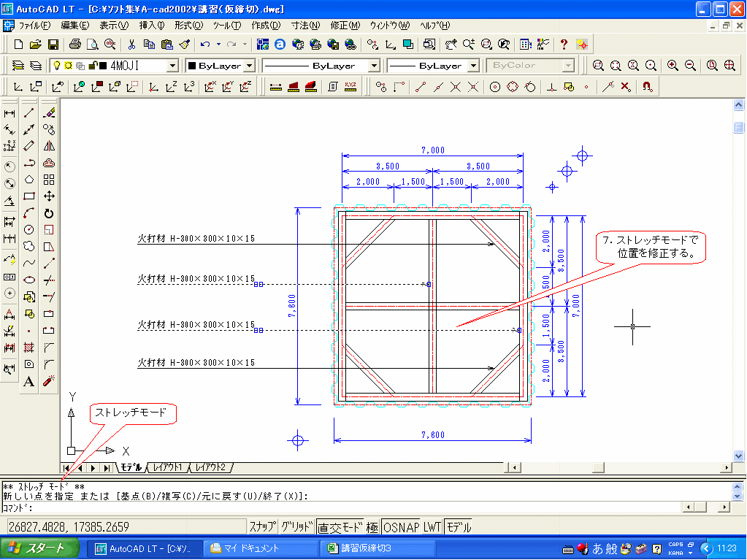Open the 修正(M) modify menu
The image size is (747, 560).
345,26
